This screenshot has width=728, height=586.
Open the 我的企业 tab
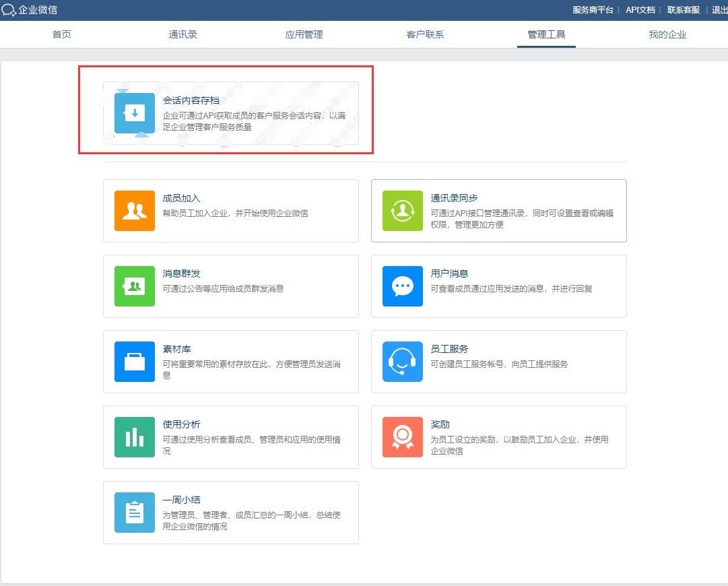667,34
